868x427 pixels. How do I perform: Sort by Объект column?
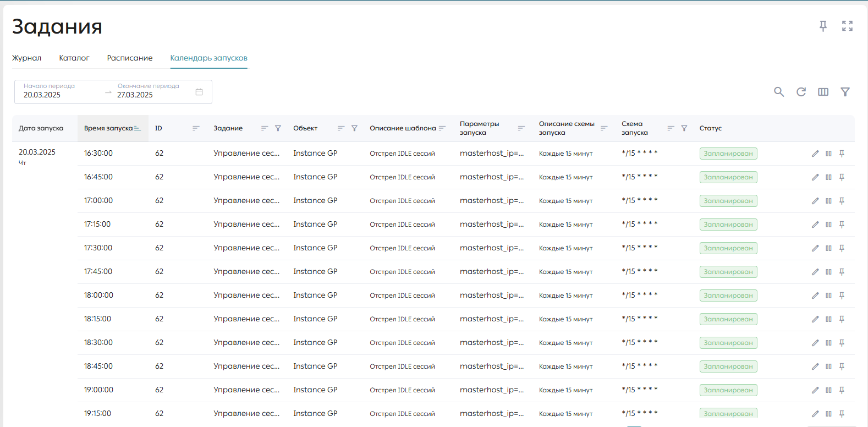coord(341,128)
